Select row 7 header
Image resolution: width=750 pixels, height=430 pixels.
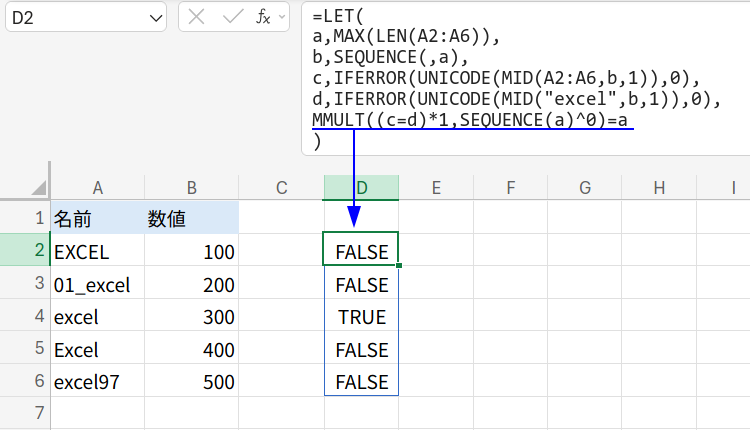(25, 412)
